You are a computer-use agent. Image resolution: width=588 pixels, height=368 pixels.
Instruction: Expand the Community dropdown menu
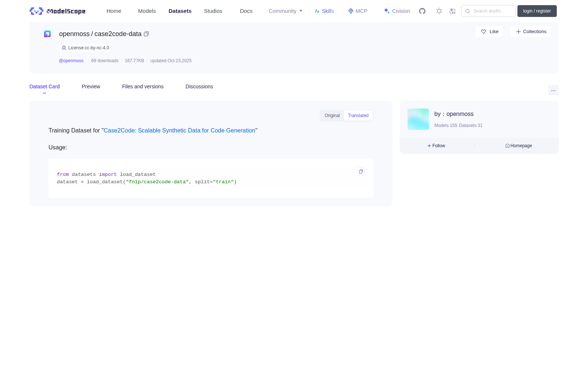click(286, 11)
